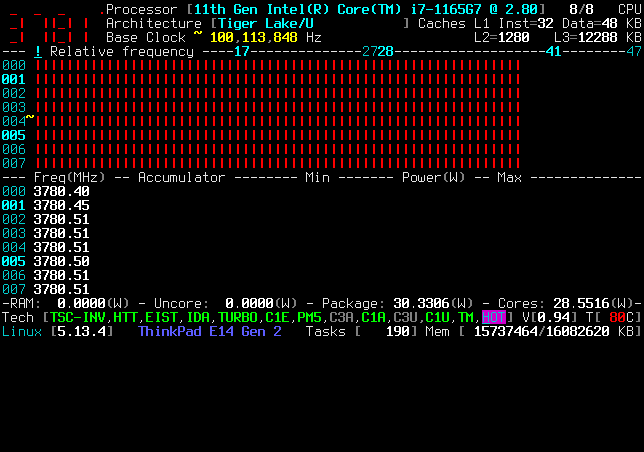Click the L2=1280 cache entry

point(501,38)
